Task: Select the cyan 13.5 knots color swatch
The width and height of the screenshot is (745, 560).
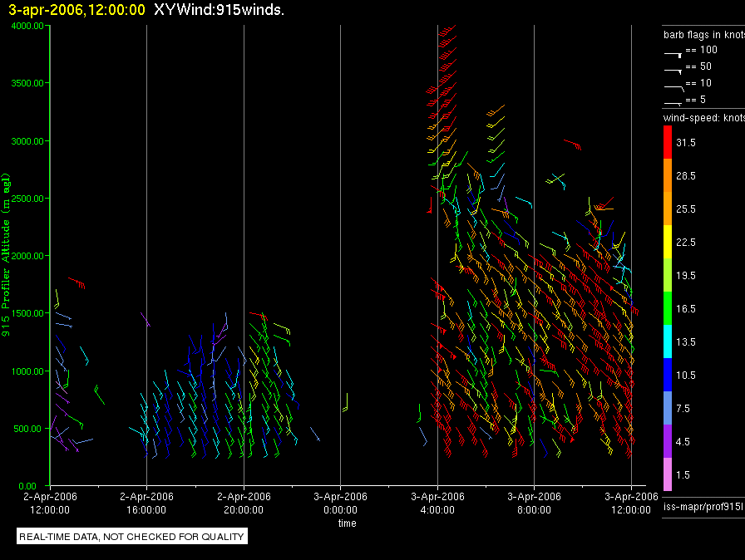Action: coord(668,341)
